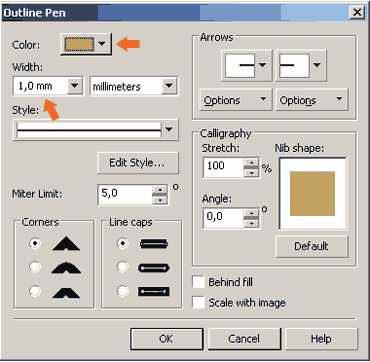Image resolution: width=370 pixels, height=362 pixels.
Task: Click the Width value field showing 1,0 mm
Action: (40, 86)
